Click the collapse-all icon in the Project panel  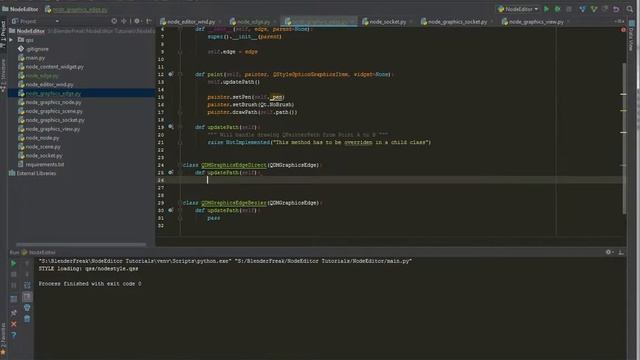(124, 21)
